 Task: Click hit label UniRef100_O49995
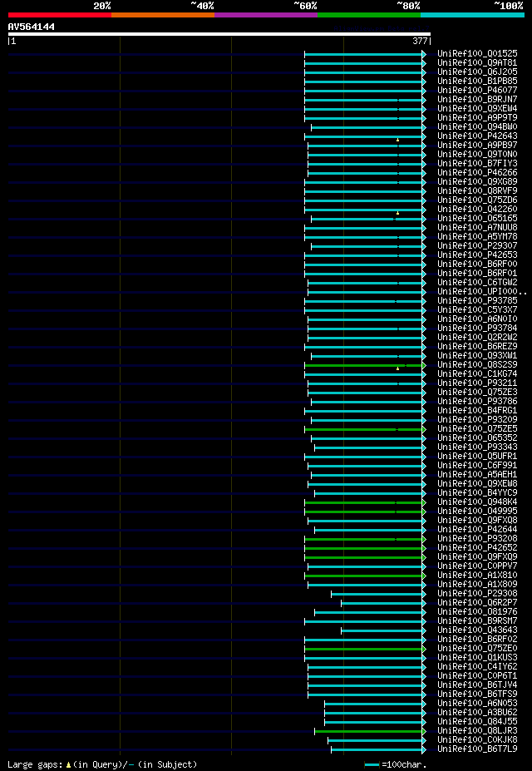(x=477, y=511)
